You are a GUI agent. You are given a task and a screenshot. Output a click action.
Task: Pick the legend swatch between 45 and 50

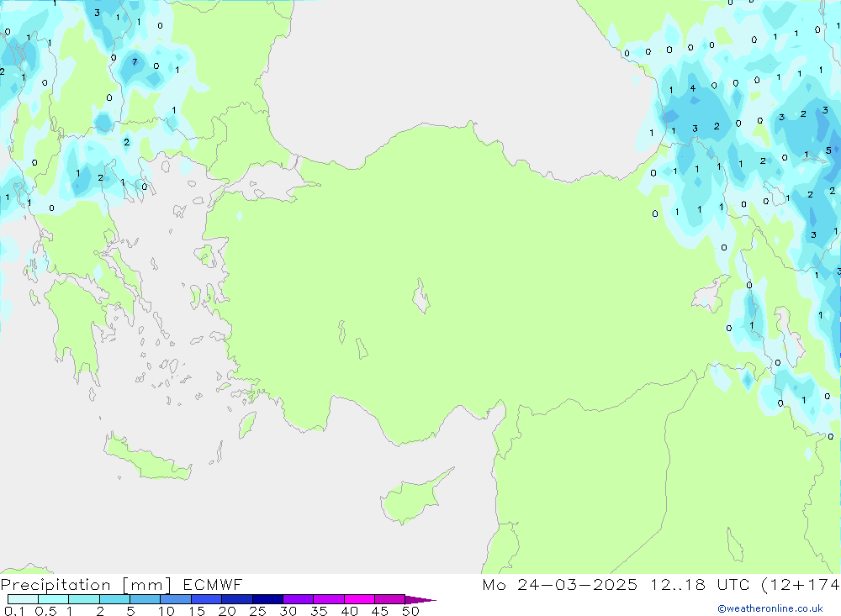(x=390, y=599)
